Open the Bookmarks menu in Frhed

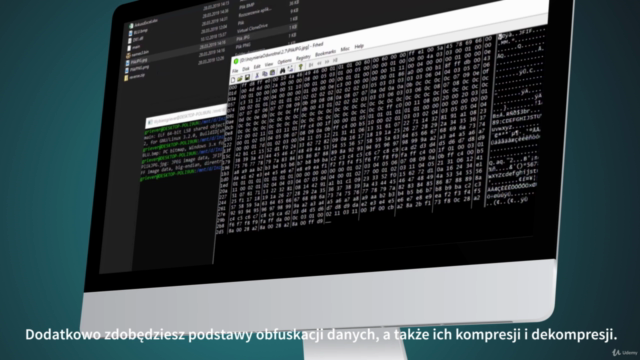point(325,53)
